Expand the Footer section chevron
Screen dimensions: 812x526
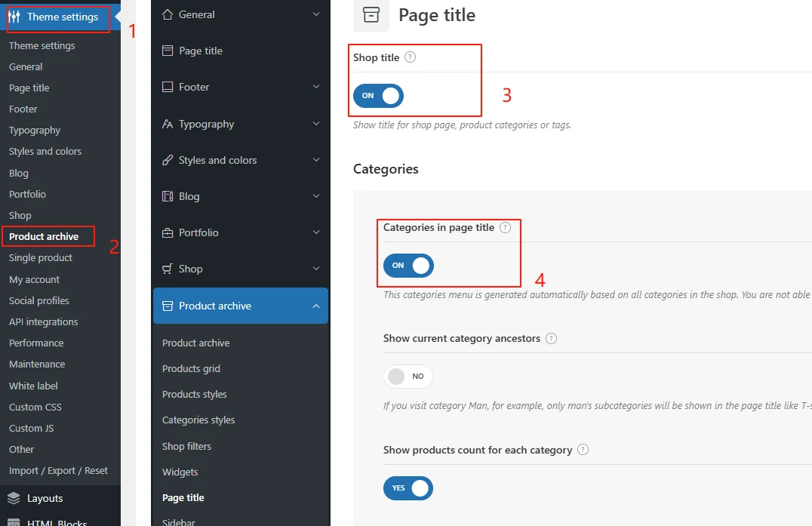(316, 87)
